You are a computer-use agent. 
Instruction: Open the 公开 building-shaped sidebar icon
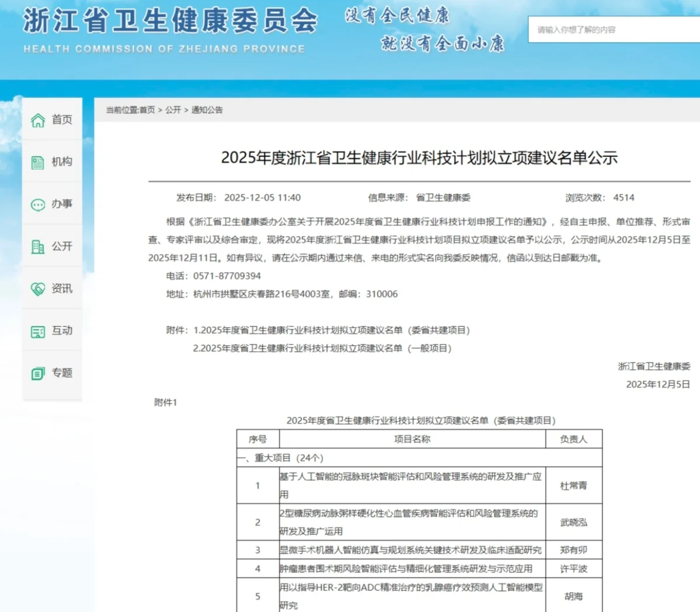coord(37,246)
